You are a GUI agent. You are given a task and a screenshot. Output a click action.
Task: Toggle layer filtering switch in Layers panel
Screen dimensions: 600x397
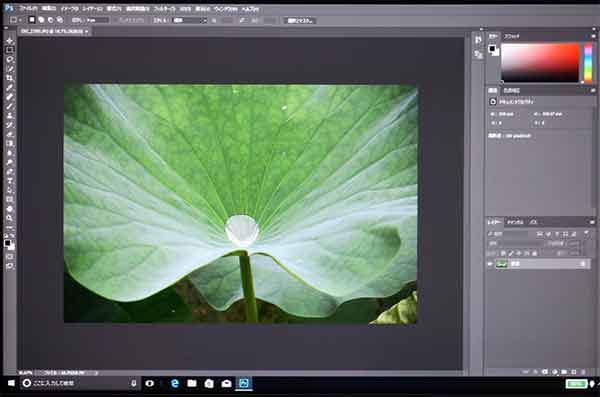tap(586, 234)
